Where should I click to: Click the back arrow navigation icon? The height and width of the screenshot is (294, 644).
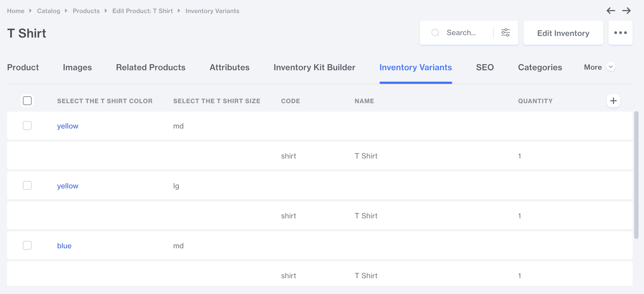pos(611,11)
